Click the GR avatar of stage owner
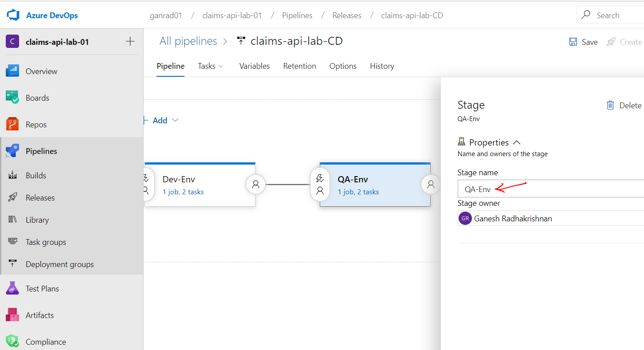The width and height of the screenshot is (644, 350). point(465,218)
